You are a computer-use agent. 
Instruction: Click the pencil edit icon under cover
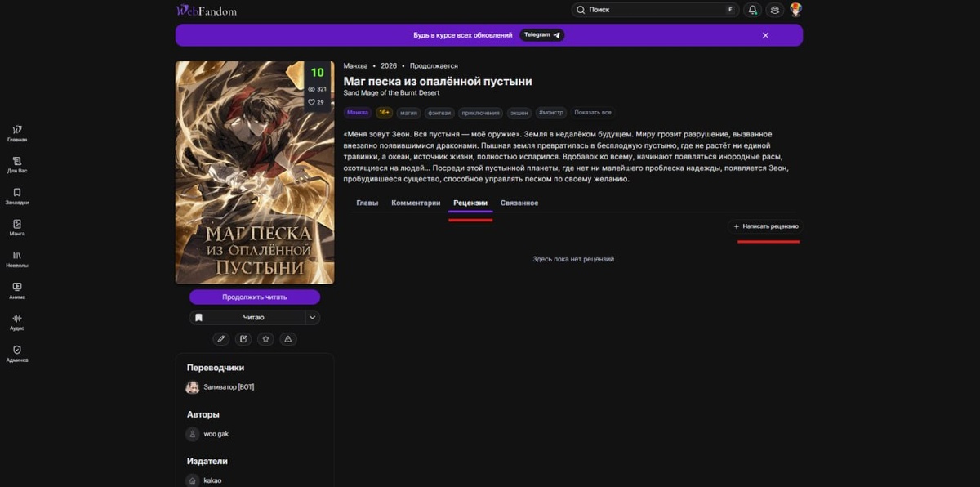[x=220, y=339]
